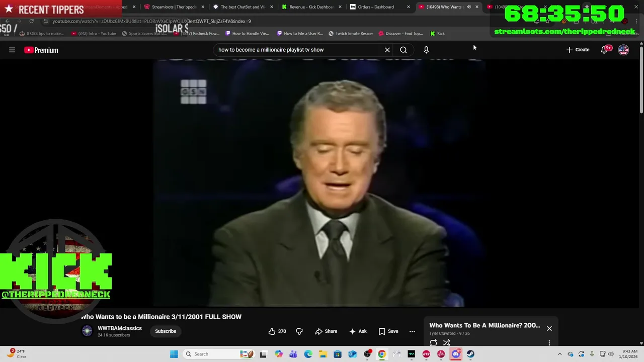This screenshot has height=362, width=644.
Task: Toggle playlist loop
Action: pyautogui.click(x=433, y=343)
